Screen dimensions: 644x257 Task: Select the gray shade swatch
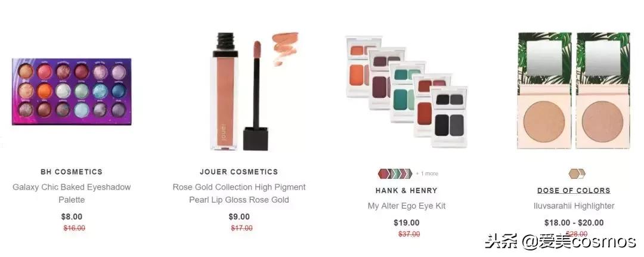tap(409, 174)
